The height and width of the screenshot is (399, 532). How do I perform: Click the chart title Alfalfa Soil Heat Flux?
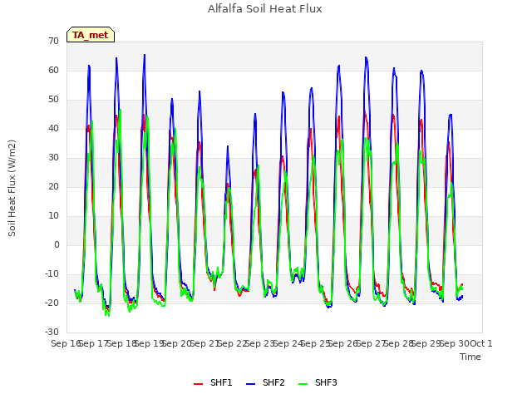pyautogui.click(x=265, y=8)
